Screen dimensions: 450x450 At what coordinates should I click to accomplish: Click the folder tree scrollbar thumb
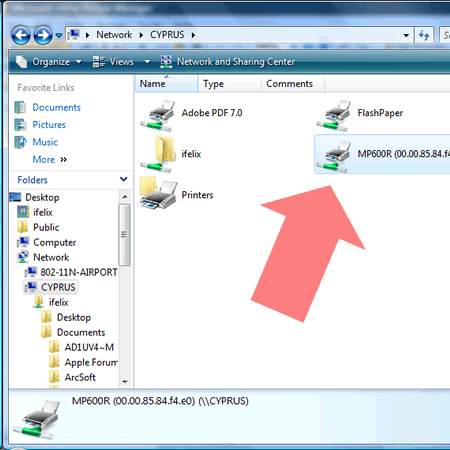(x=125, y=235)
